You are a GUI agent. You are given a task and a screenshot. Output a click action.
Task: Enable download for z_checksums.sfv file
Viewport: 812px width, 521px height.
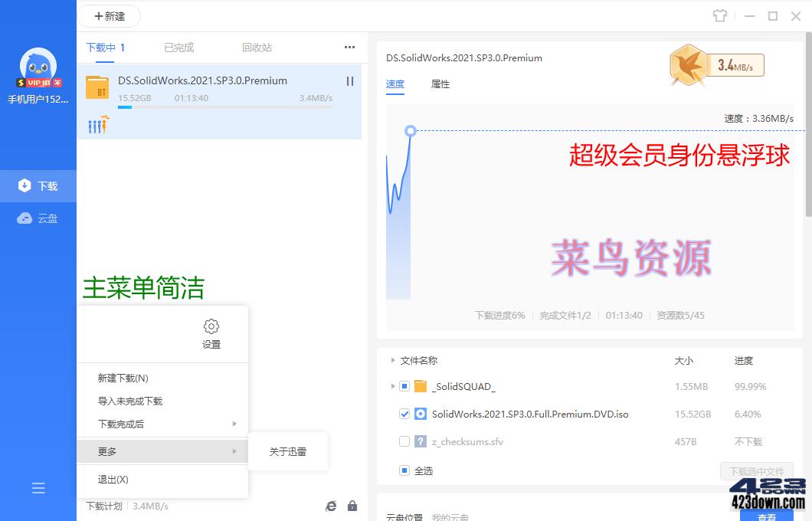405,441
